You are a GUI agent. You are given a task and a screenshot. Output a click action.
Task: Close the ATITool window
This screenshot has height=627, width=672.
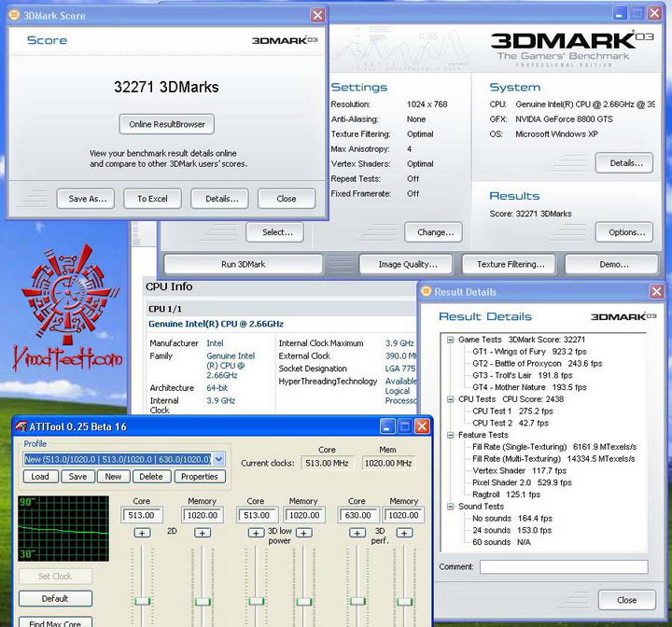point(422,426)
